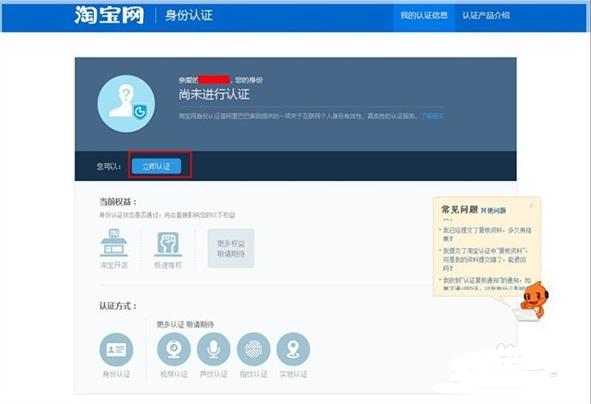Click the 尚未进行认证 status text
The height and width of the screenshot is (404, 591).
(x=214, y=95)
